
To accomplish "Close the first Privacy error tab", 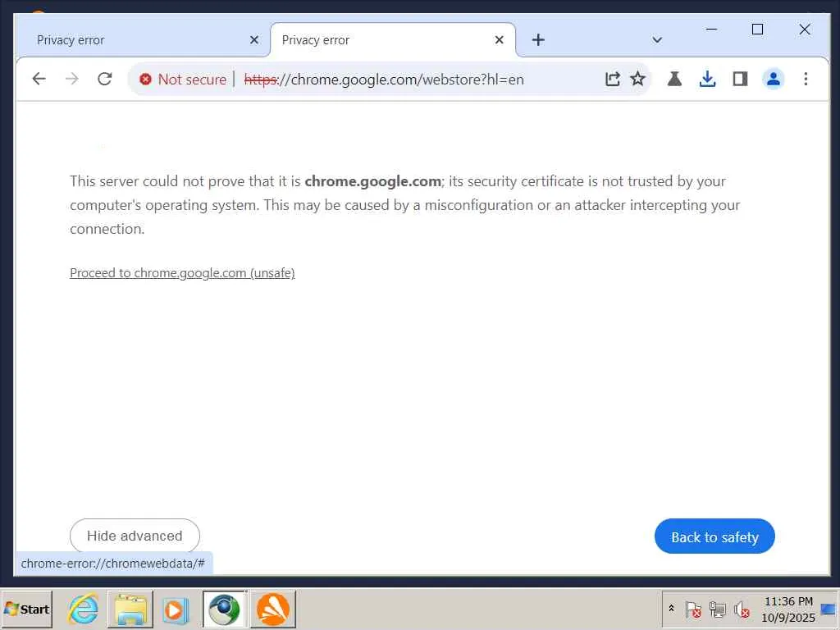I will [254, 39].
